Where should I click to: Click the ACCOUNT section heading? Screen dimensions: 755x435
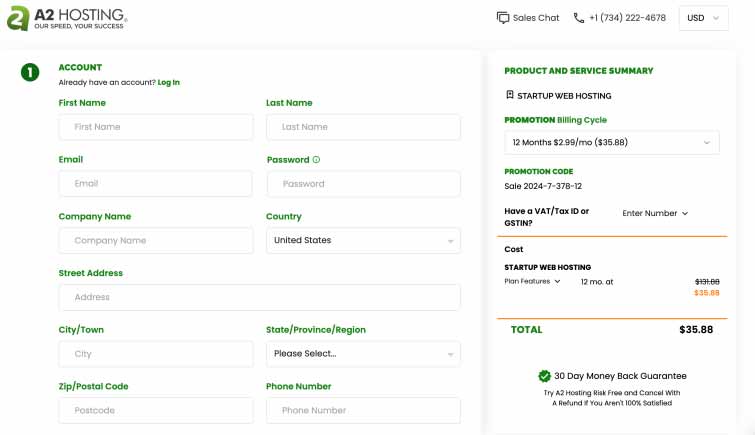click(x=80, y=67)
